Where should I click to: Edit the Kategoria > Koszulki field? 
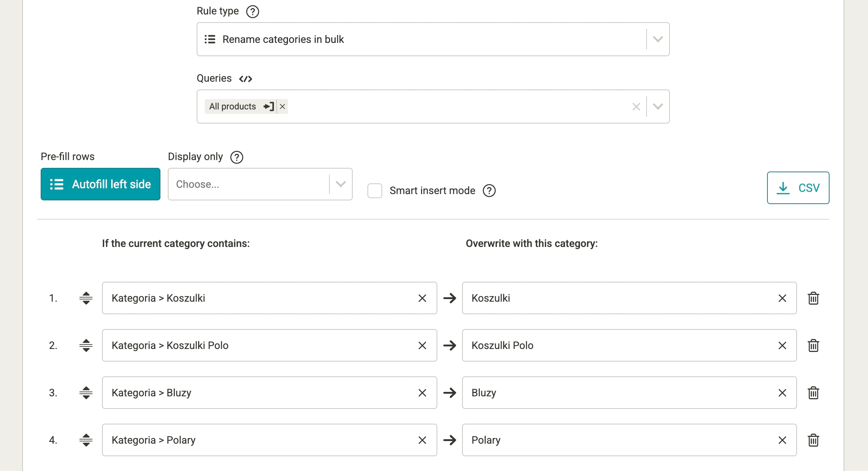pyautogui.click(x=269, y=298)
